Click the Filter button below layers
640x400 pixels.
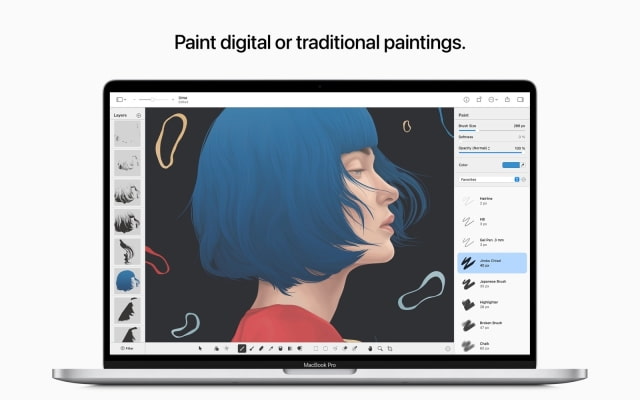point(127,349)
